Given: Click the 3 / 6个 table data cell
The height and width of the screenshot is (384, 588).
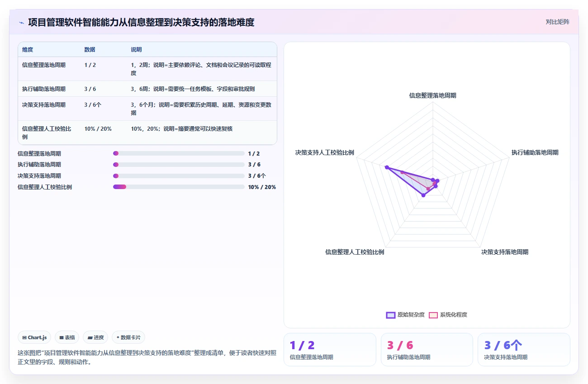Looking at the screenshot, I should [x=93, y=105].
